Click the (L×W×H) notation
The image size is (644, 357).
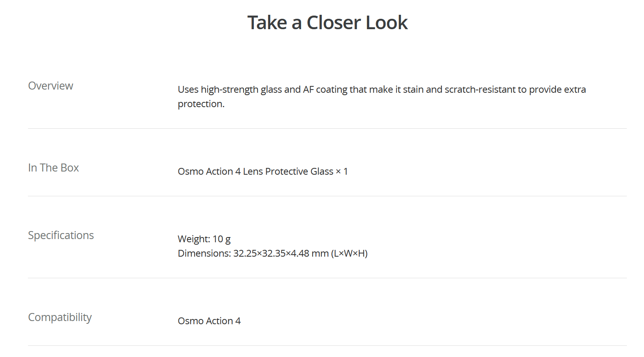pyautogui.click(x=349, y=253)
